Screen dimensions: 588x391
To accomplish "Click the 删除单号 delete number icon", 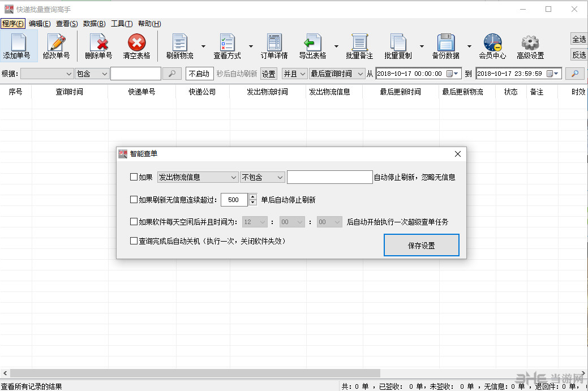I will click(99, 42).
